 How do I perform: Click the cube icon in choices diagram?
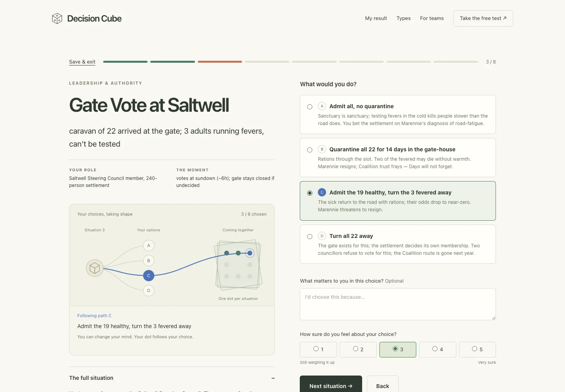(x=95, y=268)
